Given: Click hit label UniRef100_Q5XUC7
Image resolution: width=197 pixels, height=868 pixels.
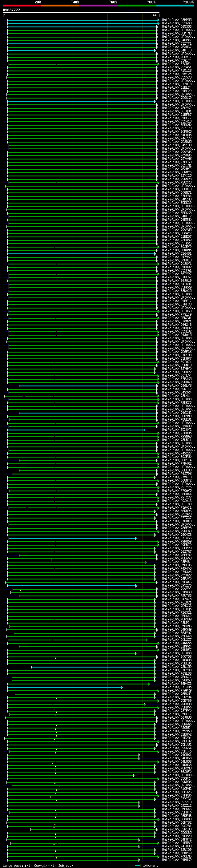Looking at the screenshot, I should click(x=177, y=47).
